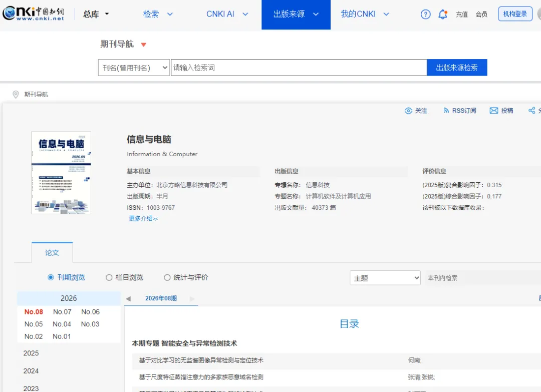The width and height of the screenshot is (541, 392).
Task: Open article 基于对比学习的无监督图像异常检测与定位技术
Action: [x=201, y=360]
